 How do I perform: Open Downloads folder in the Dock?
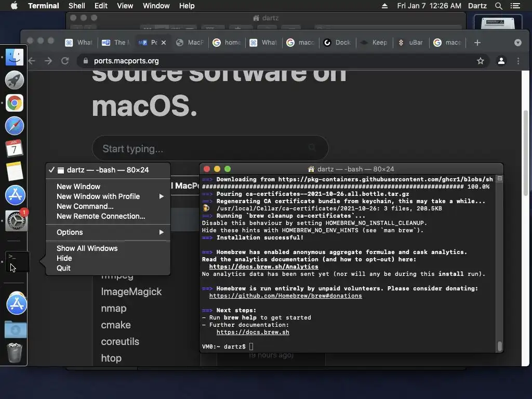tap(15, 329)
